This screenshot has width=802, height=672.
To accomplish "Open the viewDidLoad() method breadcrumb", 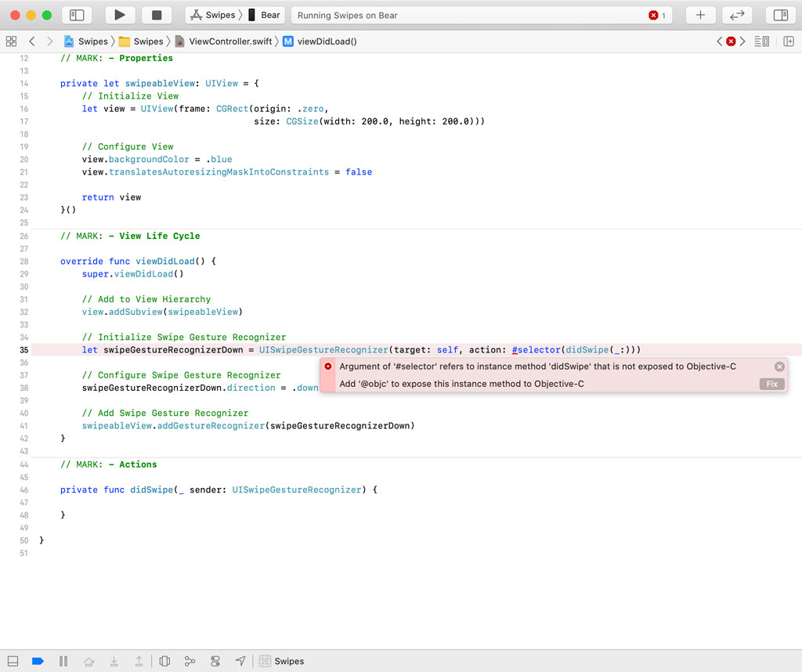I will click(x=320, y=42).
